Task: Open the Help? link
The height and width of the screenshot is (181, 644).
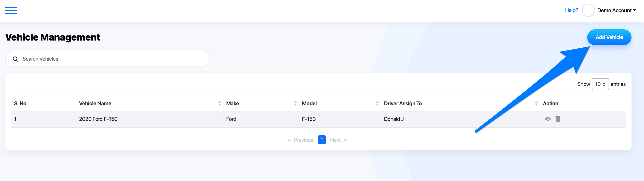Action: tap(571, 10)
